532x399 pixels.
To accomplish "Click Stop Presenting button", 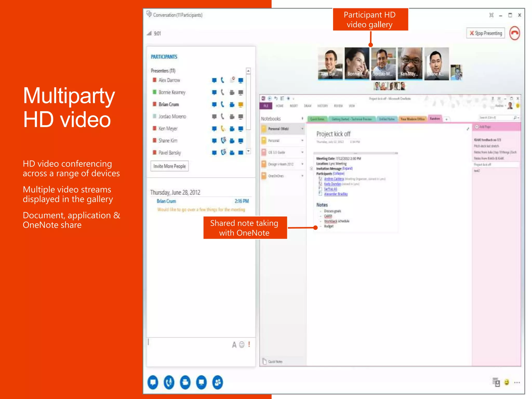I will pyautogui.click(x=486, y=33).
